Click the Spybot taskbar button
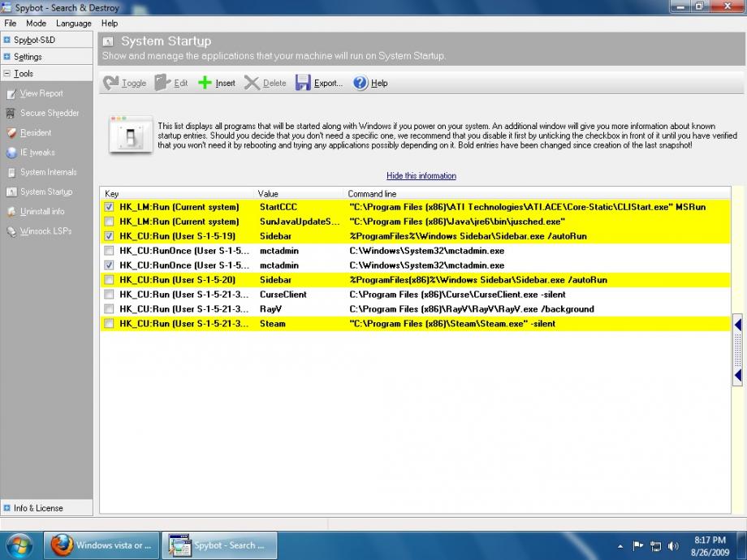Image resolution: width=747 pixels, height=560 pixels. (219, 545)
